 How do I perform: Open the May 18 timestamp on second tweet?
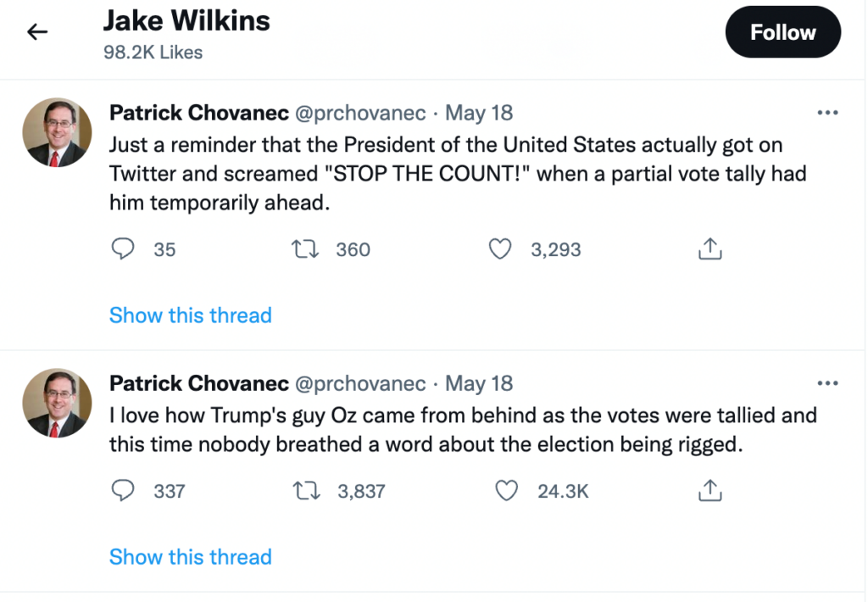479,383
